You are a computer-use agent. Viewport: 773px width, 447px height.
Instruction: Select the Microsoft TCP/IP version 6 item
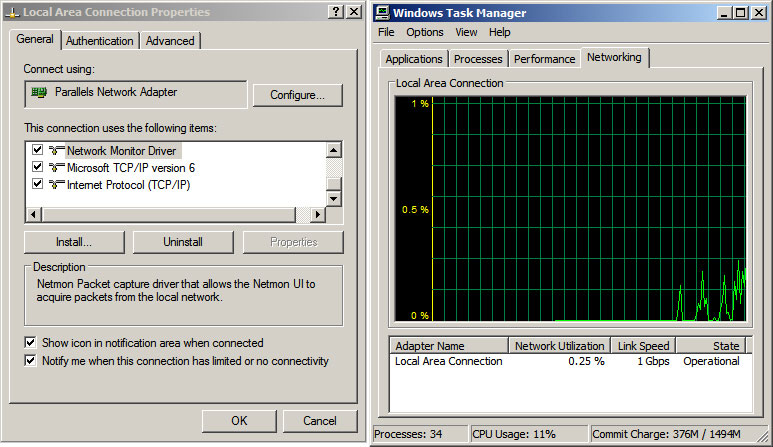[x=131, y=168]
